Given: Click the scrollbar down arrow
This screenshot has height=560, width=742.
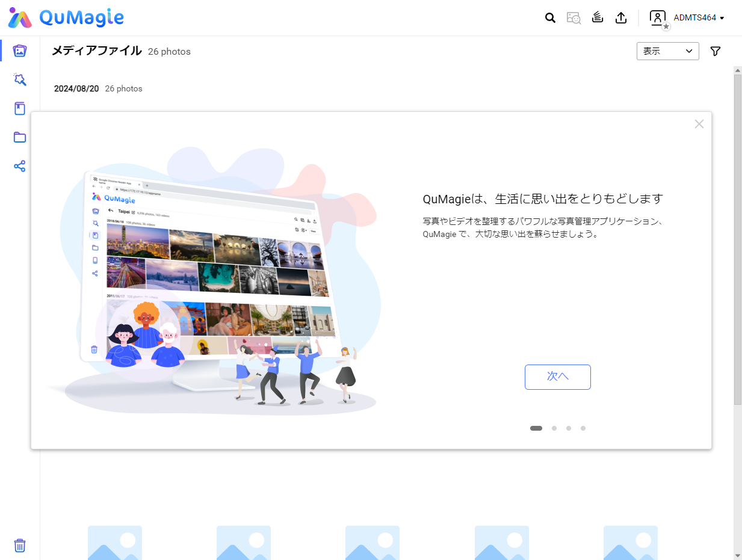Looking at the screenshot, I should 738,555.
